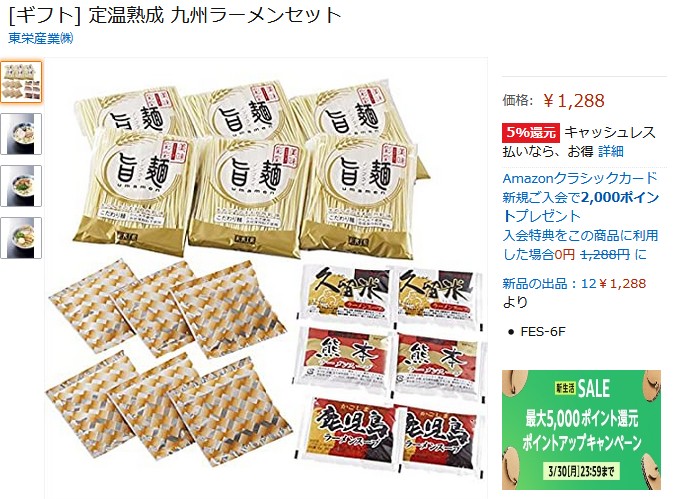Click the 3/30 23:59まで deadline label on banner
685x499 pixels.
[x=581, y=471]
